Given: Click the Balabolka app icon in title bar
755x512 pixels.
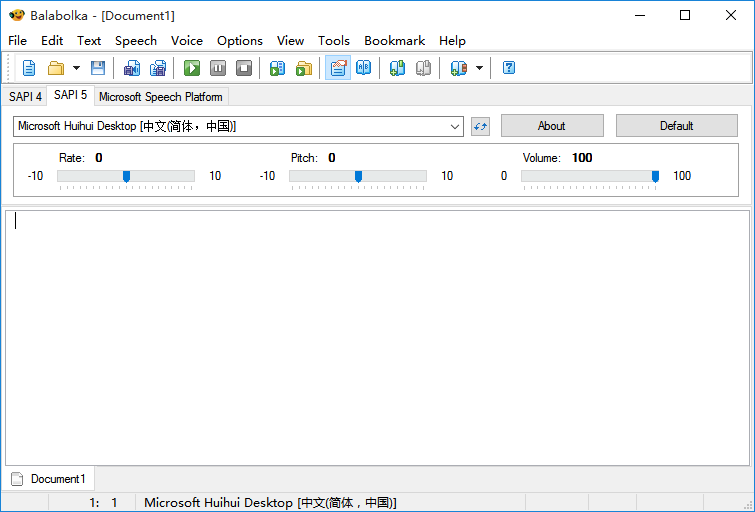Looking at the screenshot, I should point(17,15).
